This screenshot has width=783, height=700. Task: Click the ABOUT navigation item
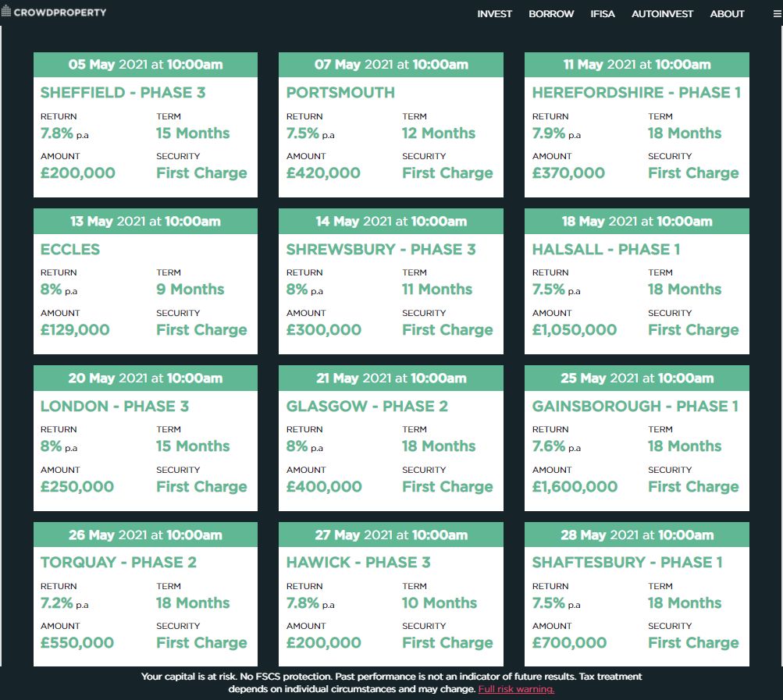(727, 14)
